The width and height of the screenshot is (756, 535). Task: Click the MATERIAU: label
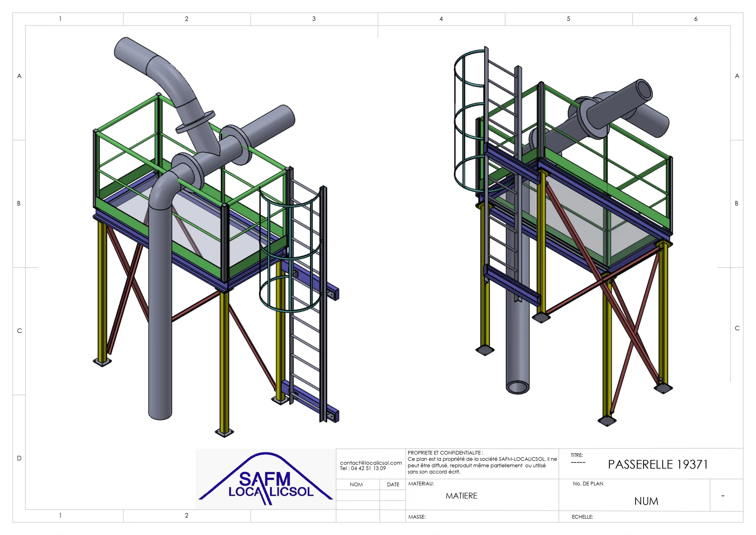(421, 484)
